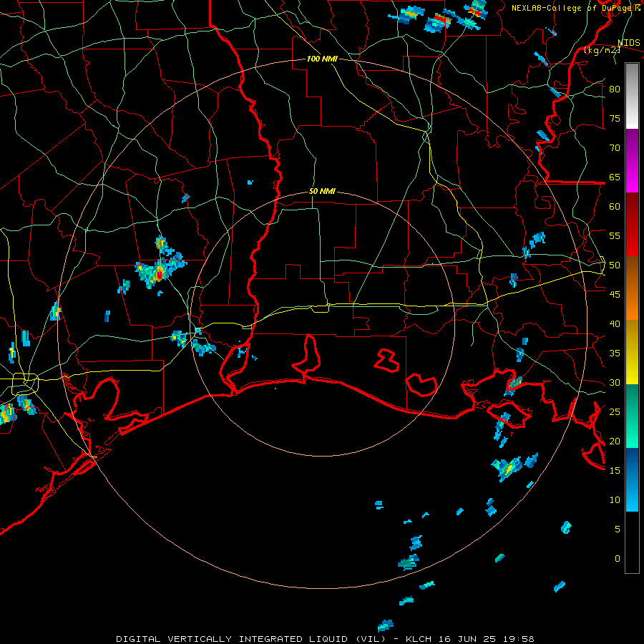Click the 10 value on the color scale
This screenshot has width=644, height=644.
[615, 500]
